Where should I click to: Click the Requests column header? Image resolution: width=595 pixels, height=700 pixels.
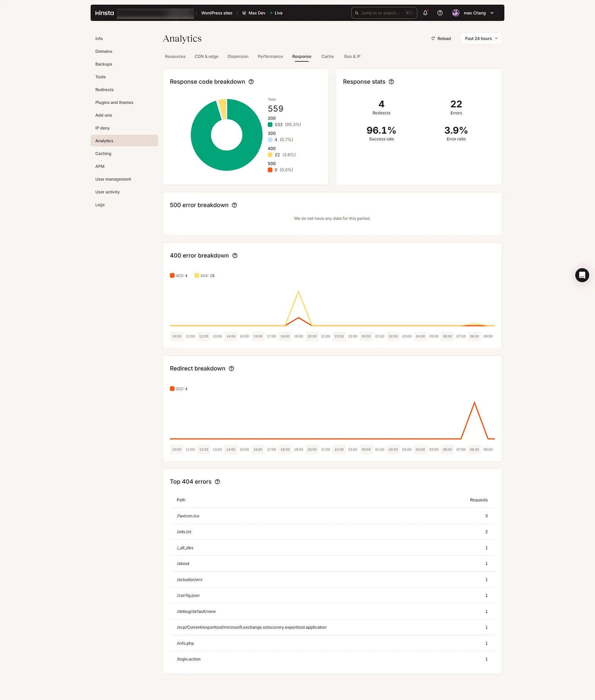(x=479, y=500)
